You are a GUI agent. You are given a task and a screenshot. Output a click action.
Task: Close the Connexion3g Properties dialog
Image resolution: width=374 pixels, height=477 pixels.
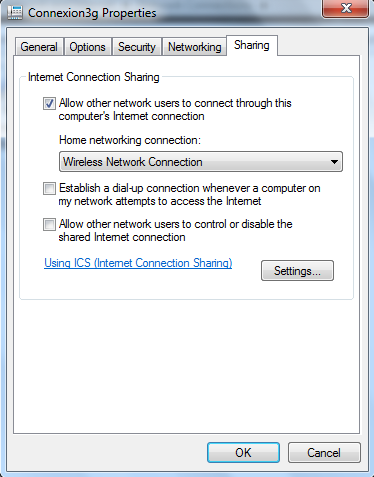click(x=345, y=8)
